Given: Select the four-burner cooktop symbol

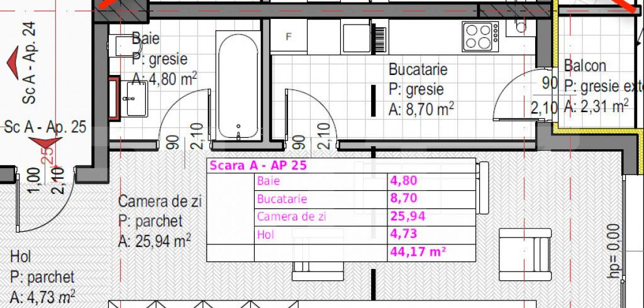Looking at the screenshot, I should click(480, 36).
